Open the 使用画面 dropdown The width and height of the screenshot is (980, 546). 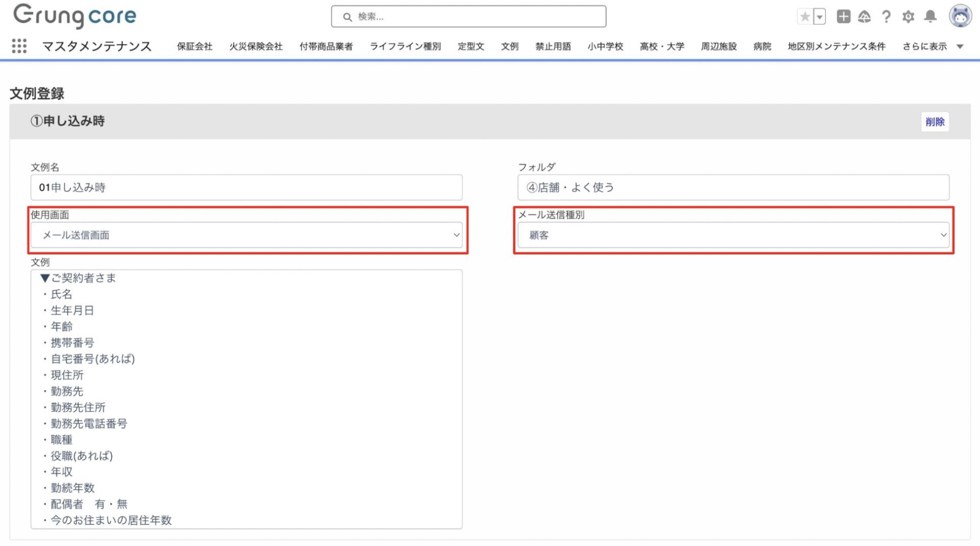[247, 235]
